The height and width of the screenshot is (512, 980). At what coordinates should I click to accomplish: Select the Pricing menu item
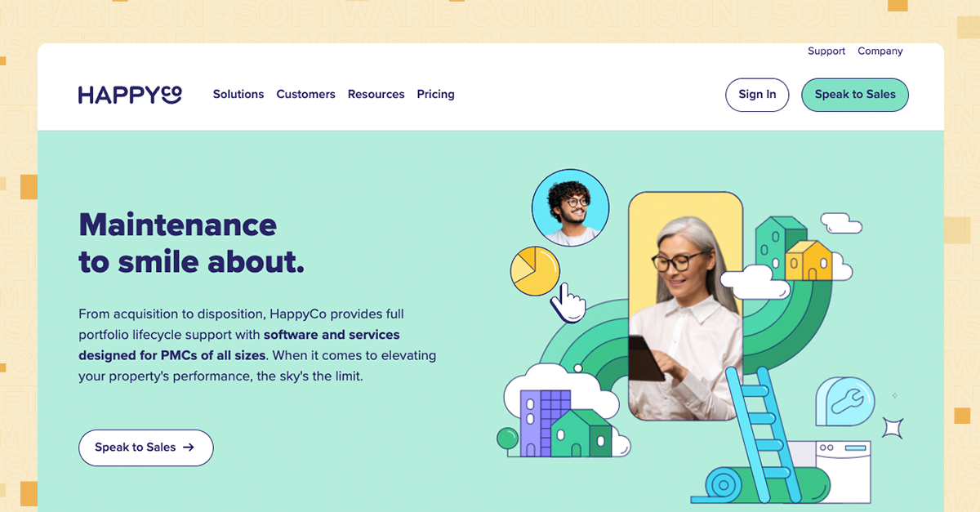coord(435,94)
